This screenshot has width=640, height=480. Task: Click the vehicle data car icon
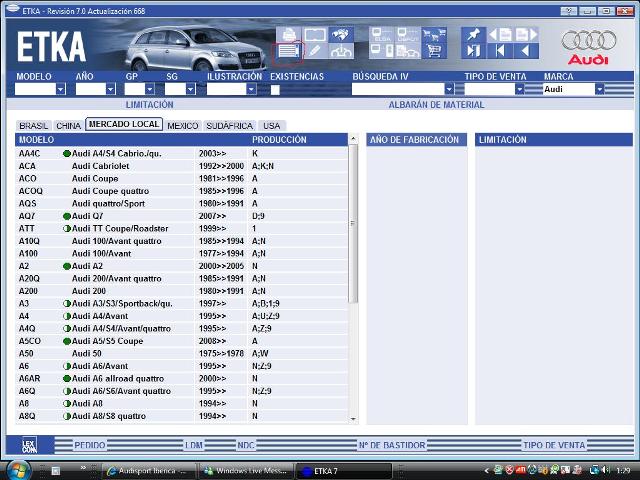point(341,51)
